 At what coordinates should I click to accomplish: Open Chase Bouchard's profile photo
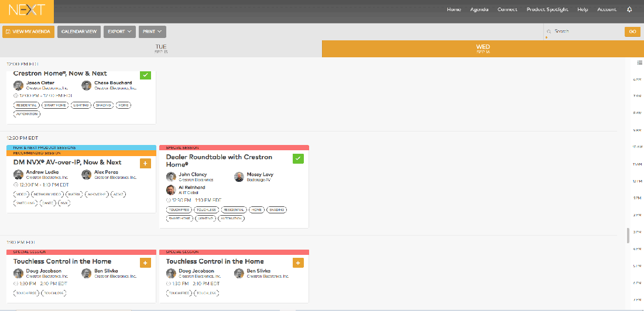tap(86, 85)
